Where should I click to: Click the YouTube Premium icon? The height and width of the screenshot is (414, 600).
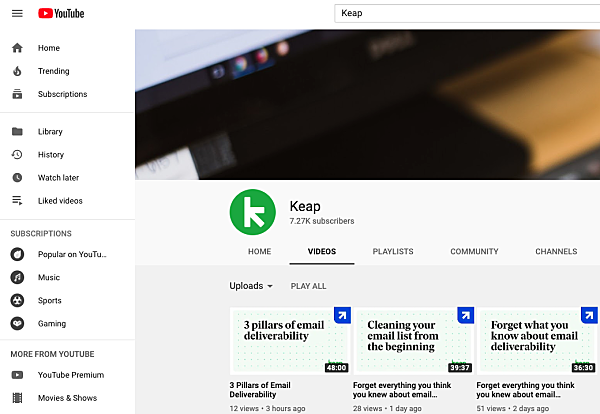tap(17, 375)
